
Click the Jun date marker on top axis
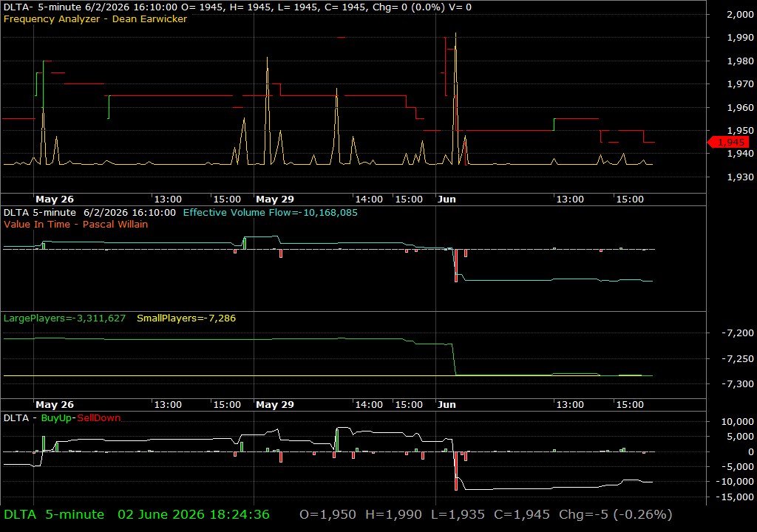pos(447,199)
